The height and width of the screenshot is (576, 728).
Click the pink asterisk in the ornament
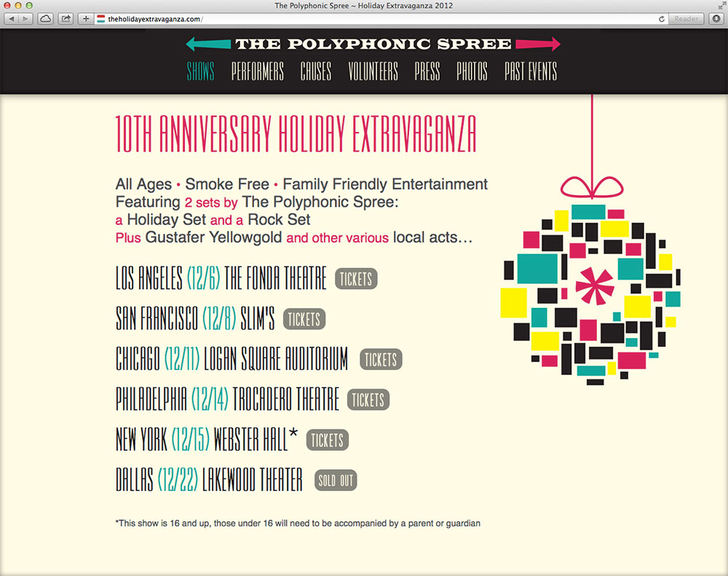[595, 285]
